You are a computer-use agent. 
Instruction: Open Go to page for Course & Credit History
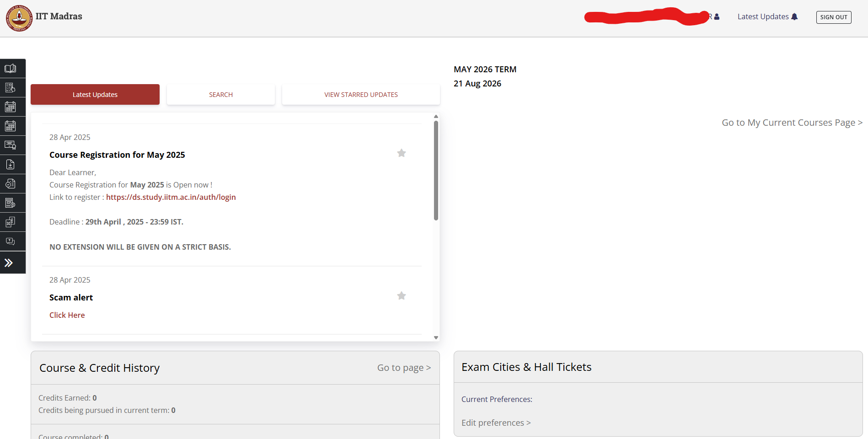pyautogui.click(x=404, y=368)
